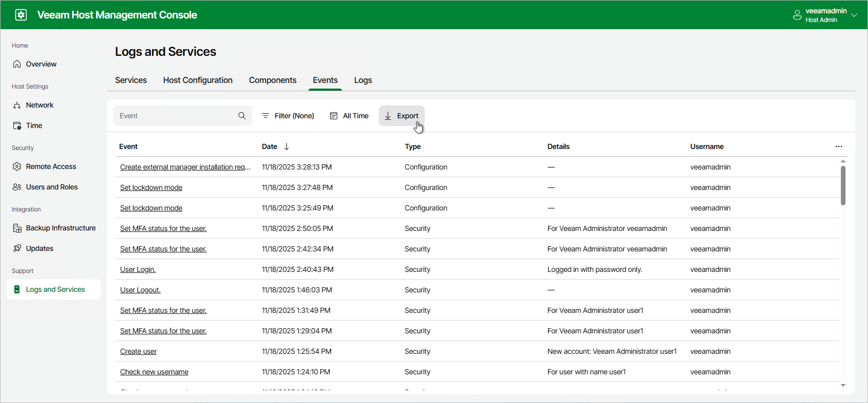Click the 'For user with name user1' detail
868x403 pixels.
pyautogui.click(x=587, y=372)
